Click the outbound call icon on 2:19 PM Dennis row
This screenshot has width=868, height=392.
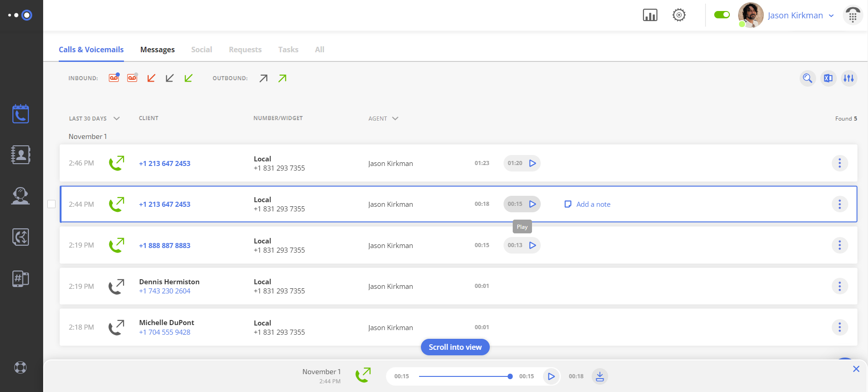(x=117, y=287)
